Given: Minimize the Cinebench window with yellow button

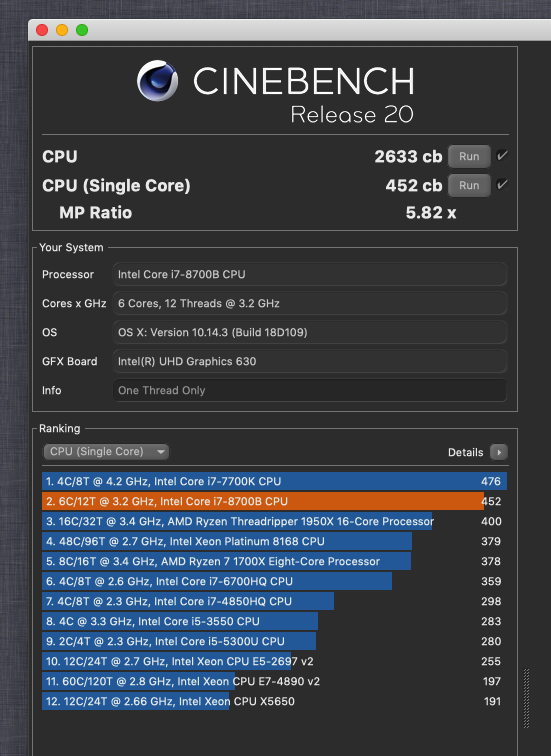Looking at the screenshot, I should [62, 30].
